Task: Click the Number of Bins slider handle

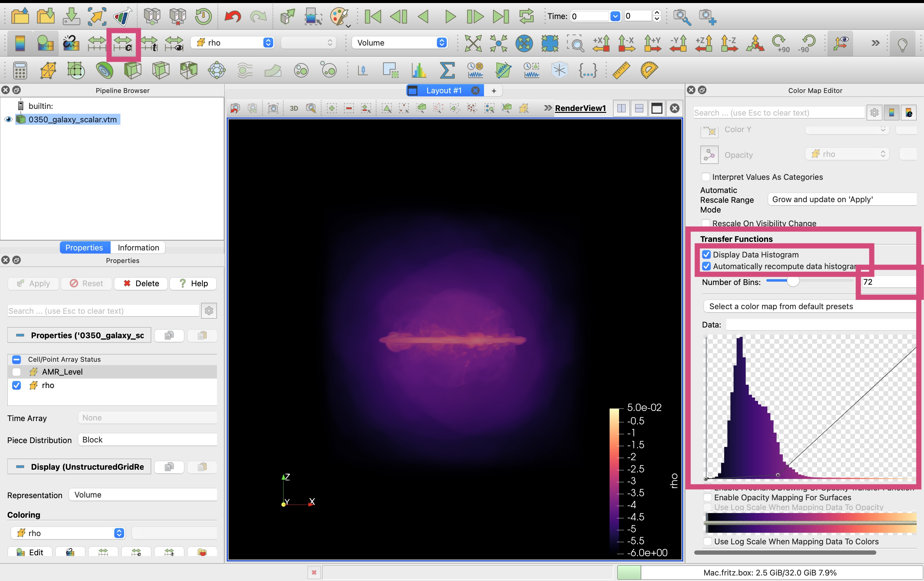Action: [x=793, y=281]
